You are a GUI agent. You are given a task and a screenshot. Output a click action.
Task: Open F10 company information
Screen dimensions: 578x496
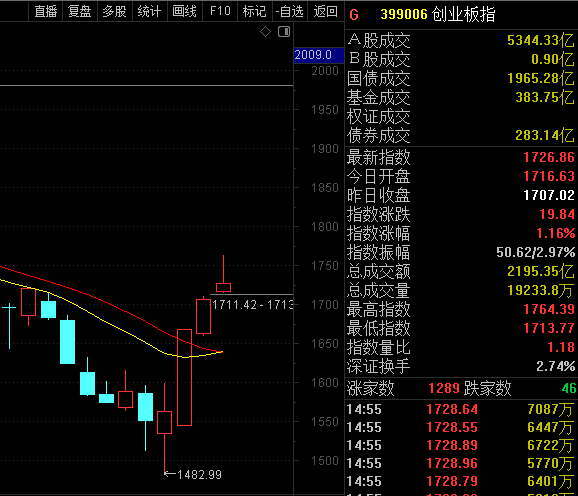(220, 11)
